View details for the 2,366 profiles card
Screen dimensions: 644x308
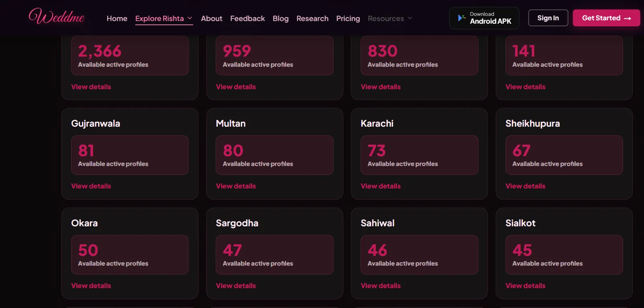(x=91, y=87)
